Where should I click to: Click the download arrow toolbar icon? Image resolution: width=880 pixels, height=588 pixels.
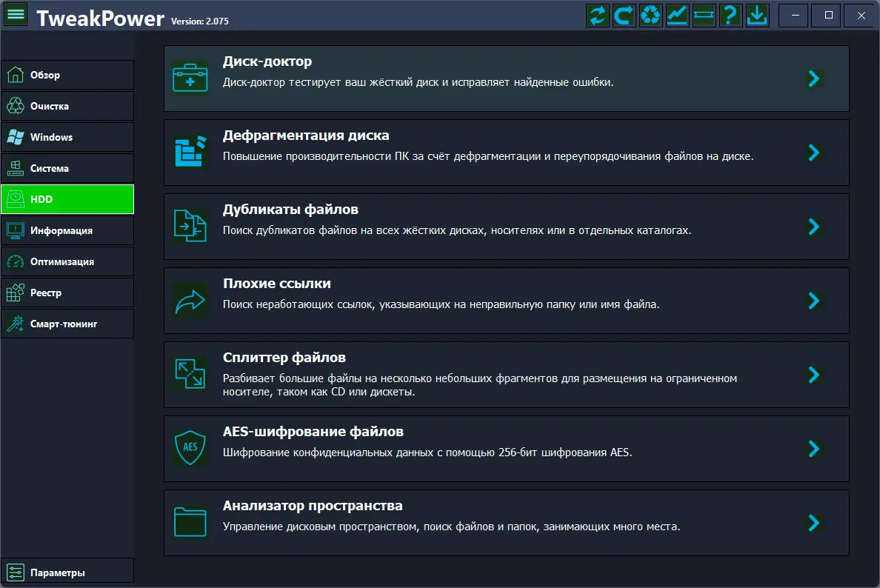coord(758,16)
